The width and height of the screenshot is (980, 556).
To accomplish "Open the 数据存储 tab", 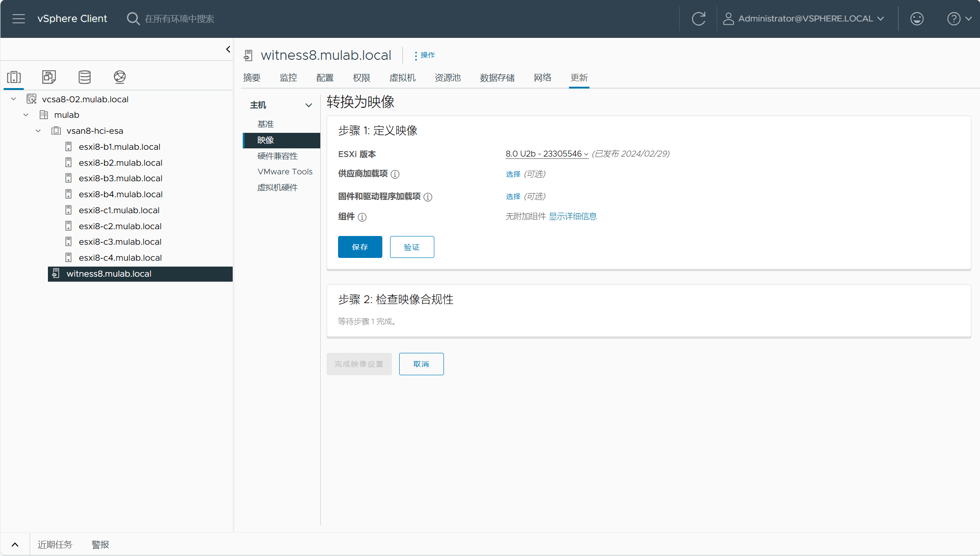I will (497, 78).
